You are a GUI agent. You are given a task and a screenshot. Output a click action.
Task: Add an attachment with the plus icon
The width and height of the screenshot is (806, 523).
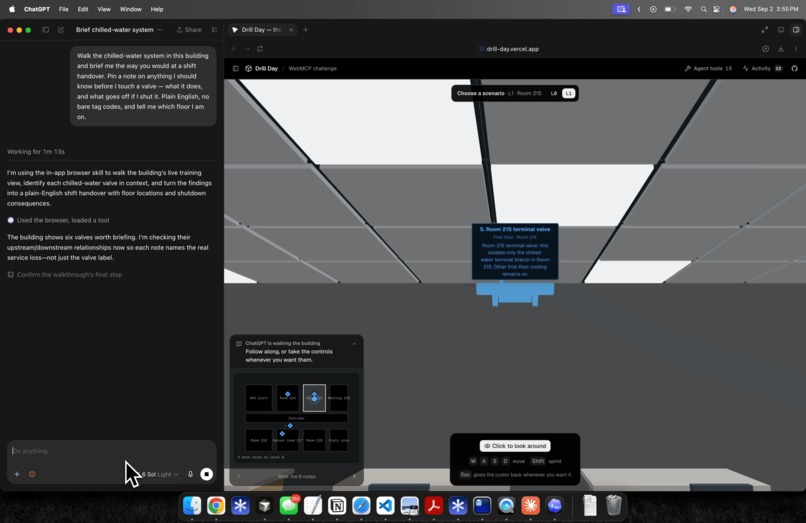tap(17, 474)
